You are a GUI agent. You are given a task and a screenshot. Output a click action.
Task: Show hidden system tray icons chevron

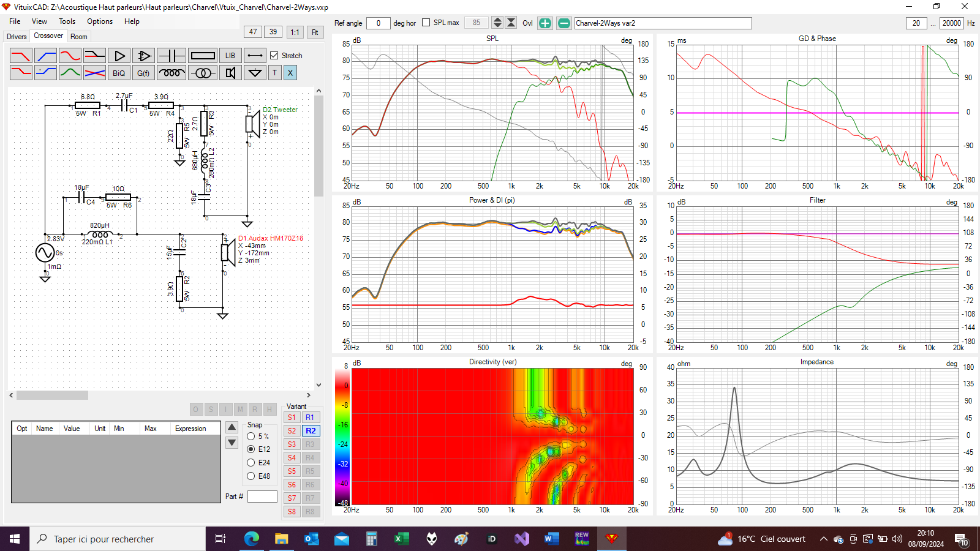click(823, 539)
